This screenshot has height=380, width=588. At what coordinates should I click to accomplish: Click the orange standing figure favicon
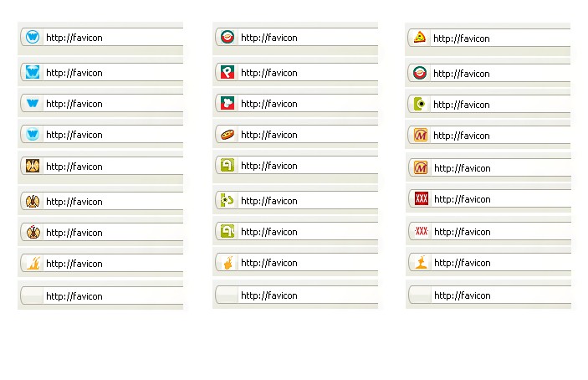(x=420, y=263)
